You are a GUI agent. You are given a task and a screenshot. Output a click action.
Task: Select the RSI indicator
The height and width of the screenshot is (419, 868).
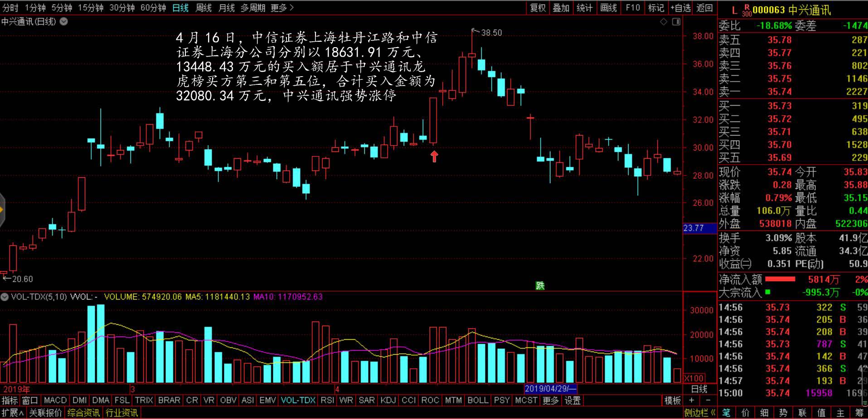327,400
